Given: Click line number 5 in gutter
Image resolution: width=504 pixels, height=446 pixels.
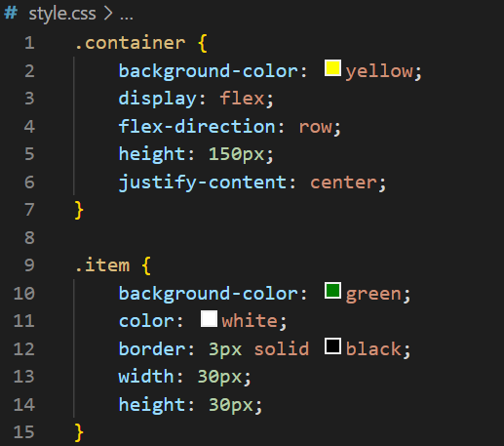Looking at the screenshot, I should 29,154.
